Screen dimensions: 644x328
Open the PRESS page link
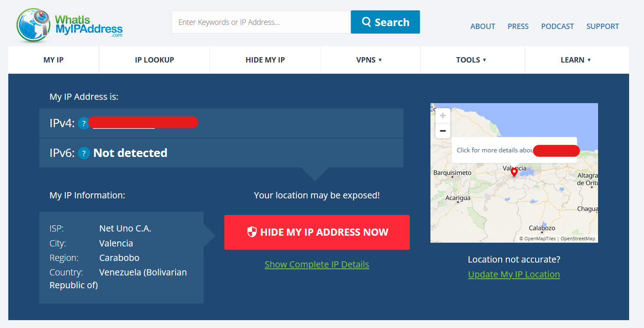(x=518, y=27)
